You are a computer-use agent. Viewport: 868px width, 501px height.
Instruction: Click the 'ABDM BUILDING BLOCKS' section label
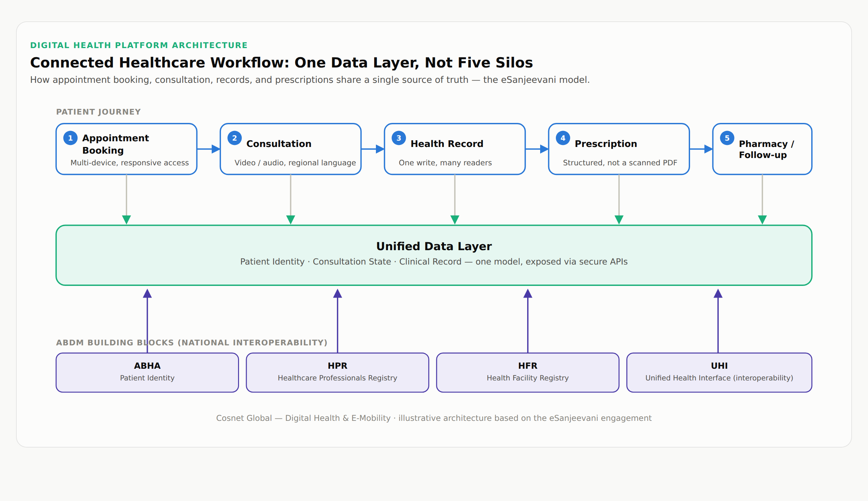point(192,343)
